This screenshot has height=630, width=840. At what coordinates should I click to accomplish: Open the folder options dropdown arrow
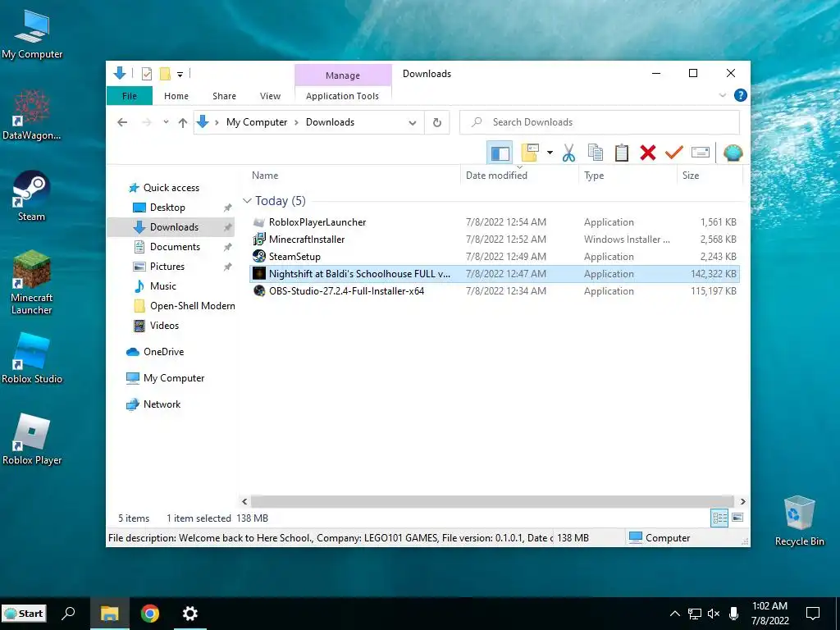coord(550,153)
